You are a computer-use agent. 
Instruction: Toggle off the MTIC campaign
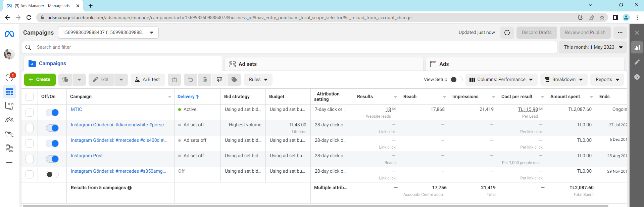(x=52, y=113)
